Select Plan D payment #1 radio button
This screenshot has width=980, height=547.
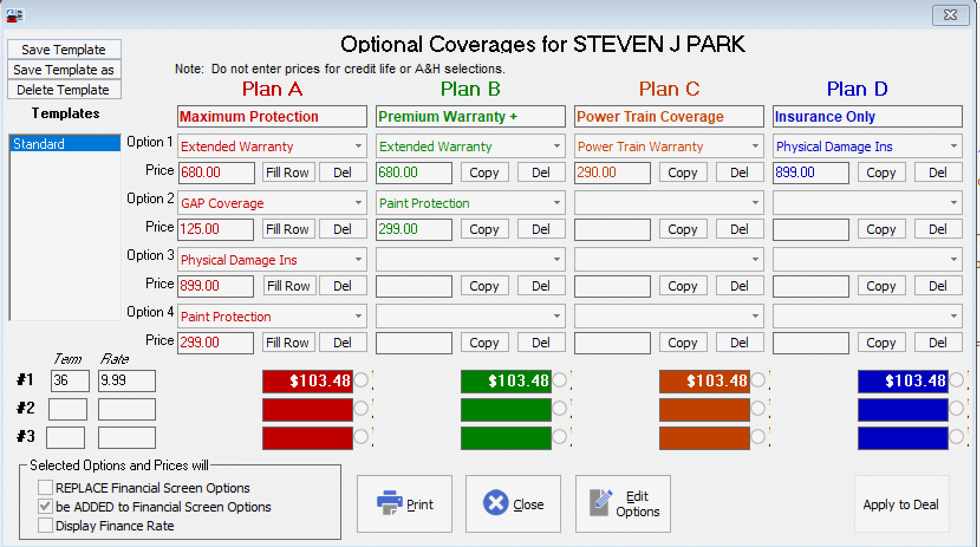pyautogui.click(x=956, y=380)
